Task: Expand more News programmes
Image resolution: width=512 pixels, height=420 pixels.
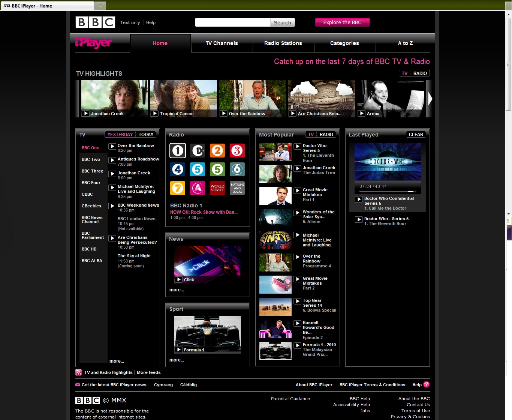Action: tap(177, 290)
